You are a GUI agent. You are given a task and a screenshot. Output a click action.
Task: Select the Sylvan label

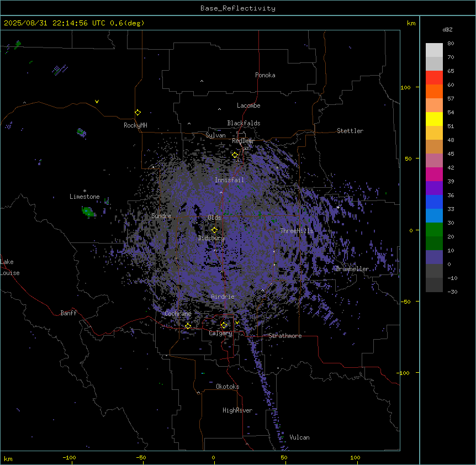click(x=215, y=135)
